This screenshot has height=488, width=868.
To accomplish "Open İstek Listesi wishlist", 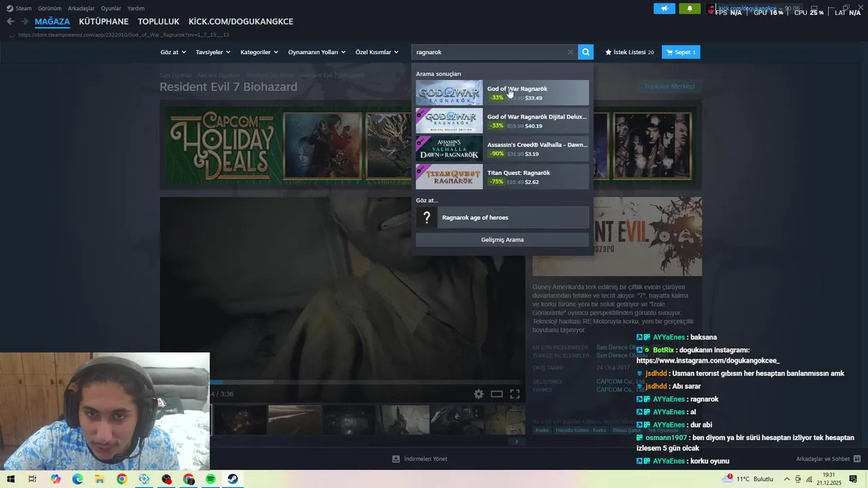I will [x=629, y=52].
